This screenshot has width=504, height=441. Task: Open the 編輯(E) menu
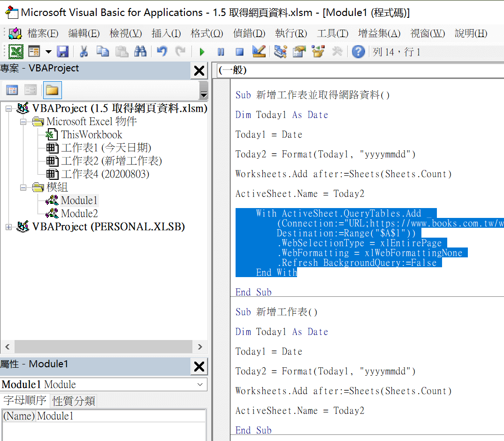point(84,33)
